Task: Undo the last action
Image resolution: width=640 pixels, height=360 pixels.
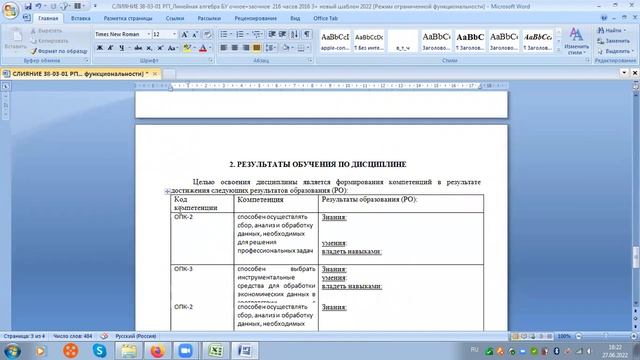Action: [x=38, y=6]
